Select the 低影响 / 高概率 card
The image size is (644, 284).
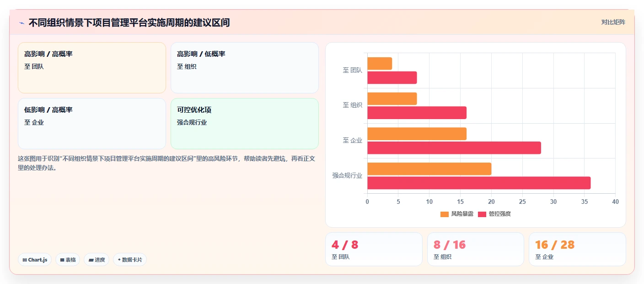(92, 124)
